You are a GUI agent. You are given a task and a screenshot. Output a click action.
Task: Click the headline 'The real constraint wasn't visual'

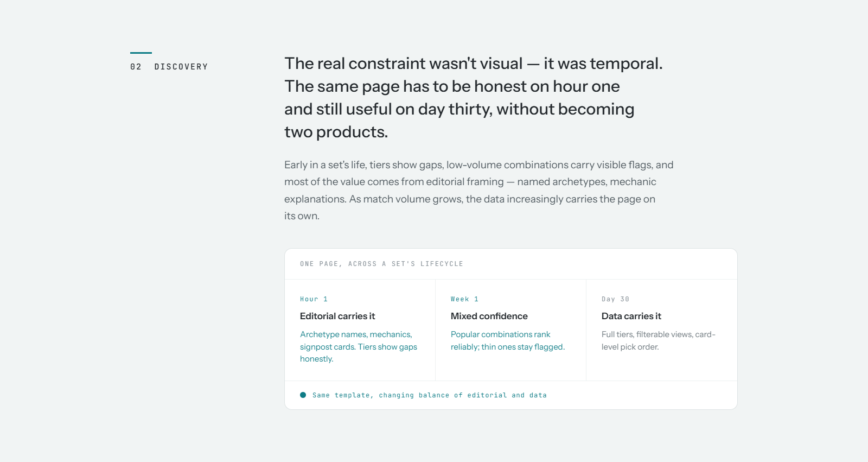pyautogui.click(x=403, y=64)
